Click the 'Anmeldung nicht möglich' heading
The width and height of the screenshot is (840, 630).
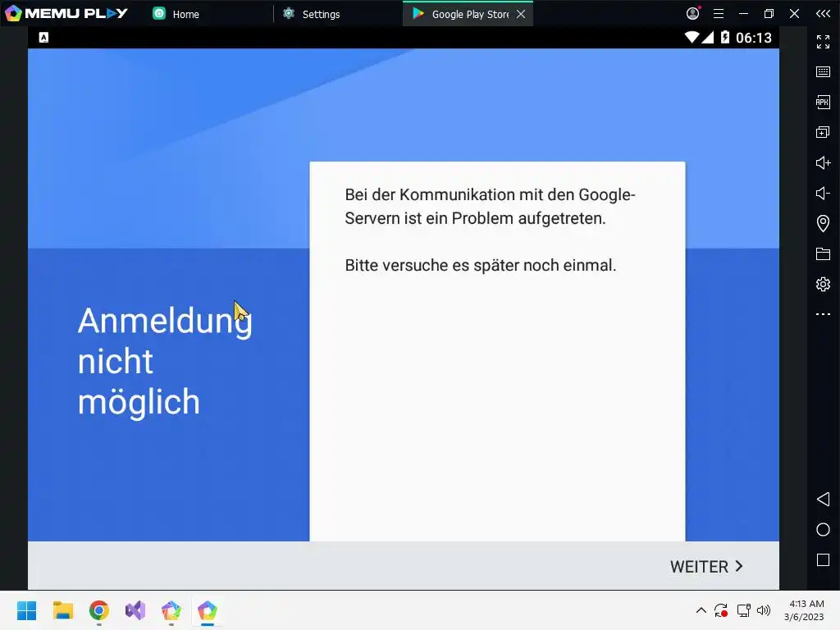165,362
